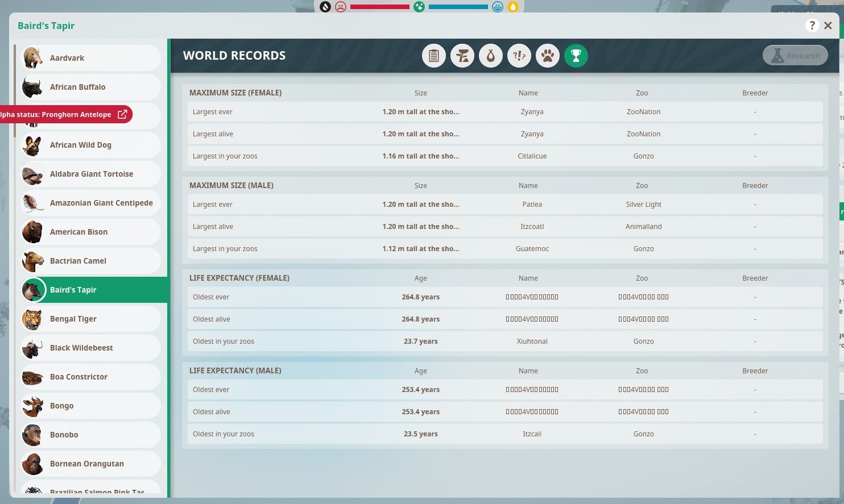The width and height of the screenshot is (844, 504).
Task: Select Bongo entry
Action: click(91, 406)
